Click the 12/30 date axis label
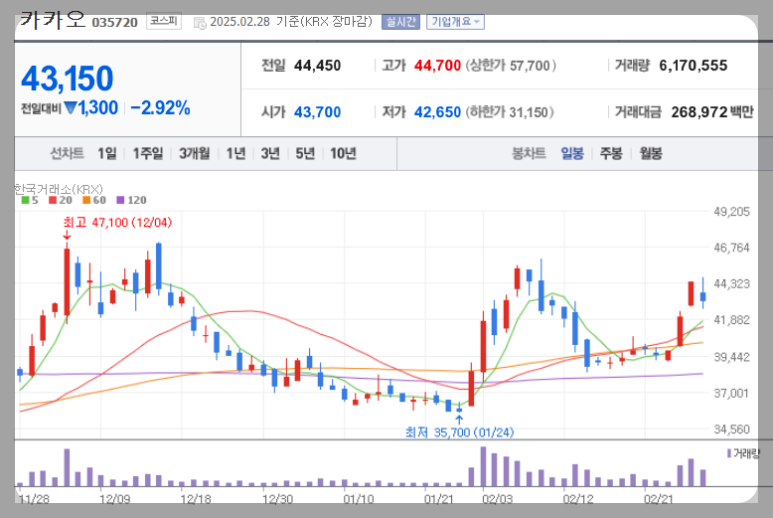Viewport: 773px width, 518px height. point(278,499)
